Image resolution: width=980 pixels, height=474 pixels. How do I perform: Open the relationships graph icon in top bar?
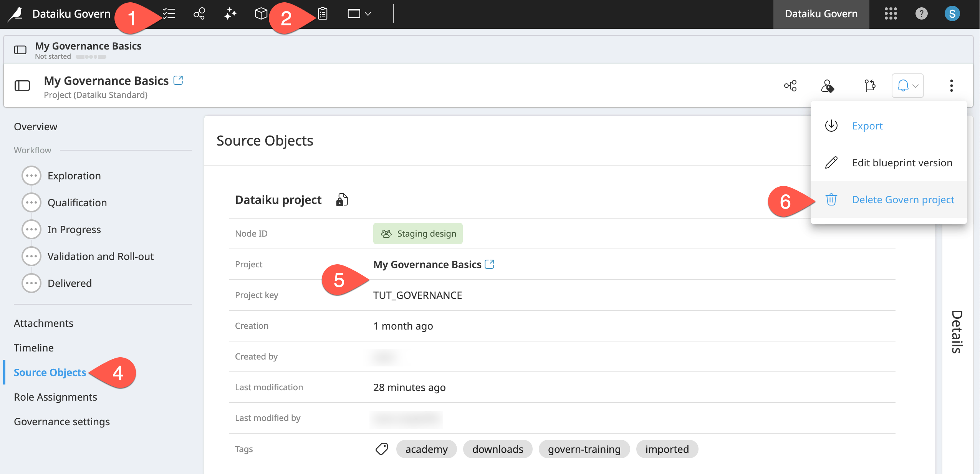[199, 14]
